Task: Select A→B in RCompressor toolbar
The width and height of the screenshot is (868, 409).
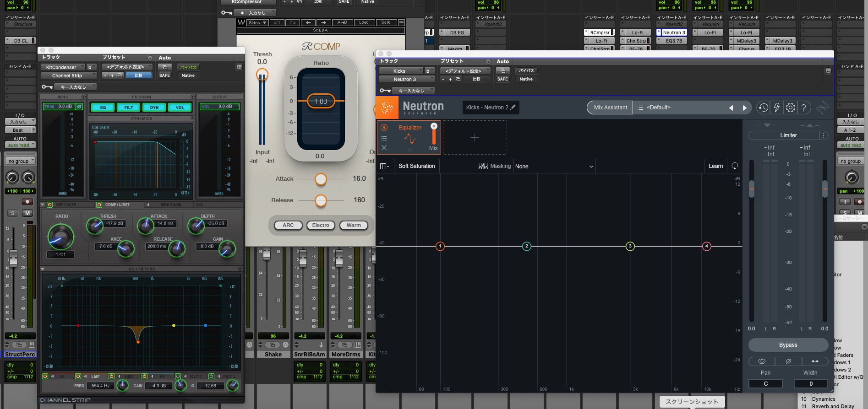Action: (342, 22)
